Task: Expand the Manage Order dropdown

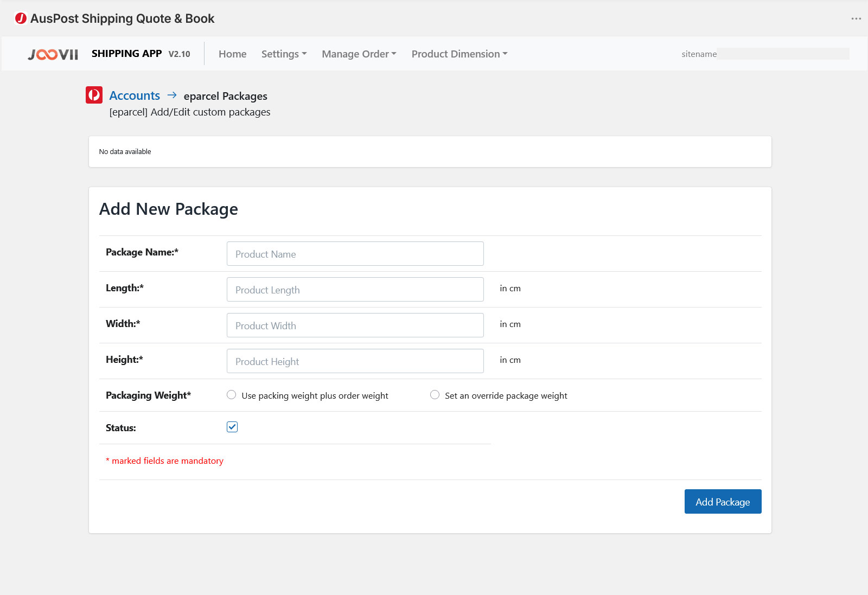Action: [x=359, y=54]
